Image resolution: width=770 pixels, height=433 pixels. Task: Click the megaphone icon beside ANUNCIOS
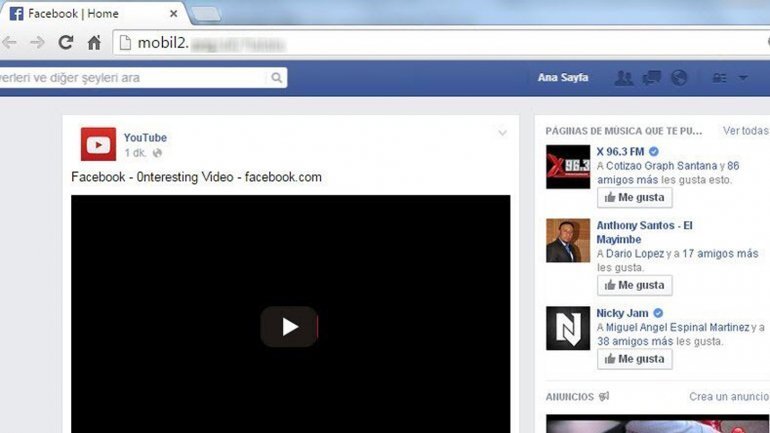point(604,396)
